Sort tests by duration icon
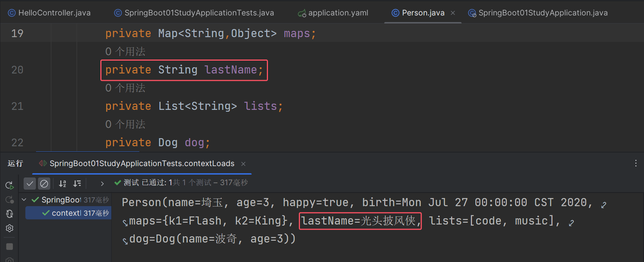 [x=77, y=183]
